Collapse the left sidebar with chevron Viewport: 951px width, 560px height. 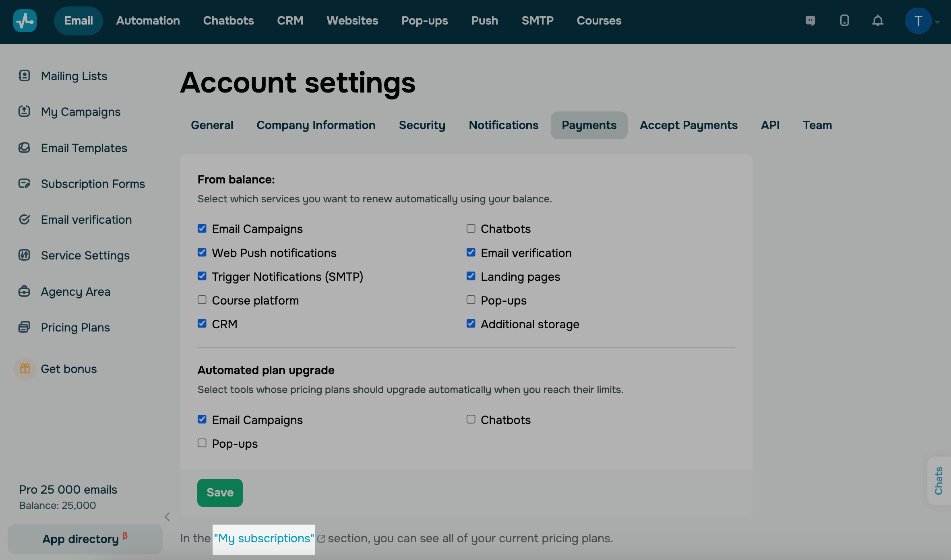[167, 517]
